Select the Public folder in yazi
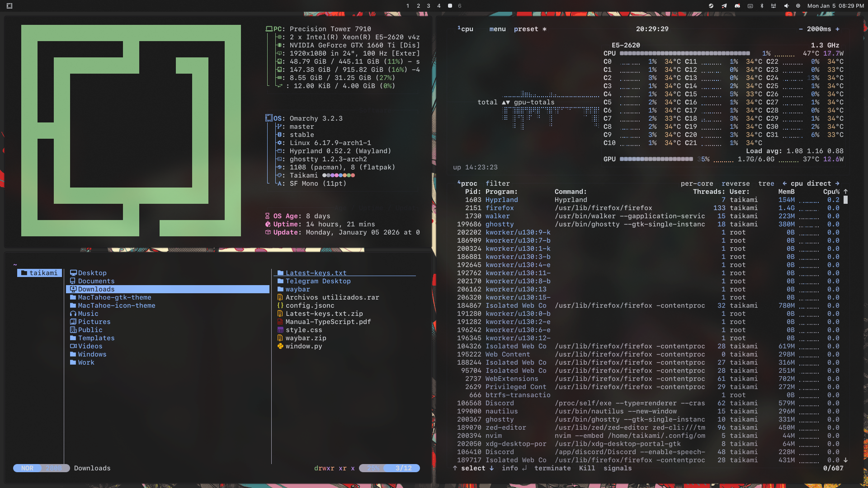Image resolution: width=868 pixels, height=488 pixels. tap(168, 330)
